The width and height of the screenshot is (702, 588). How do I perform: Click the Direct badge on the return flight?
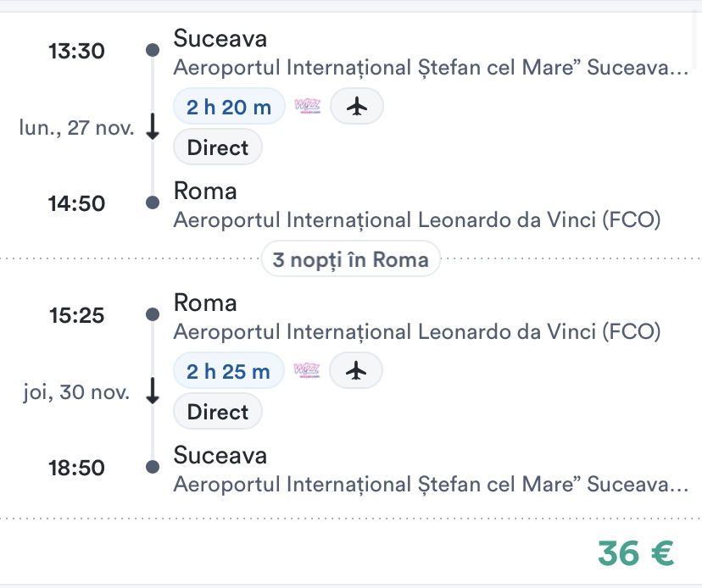(x=218, y=412)
